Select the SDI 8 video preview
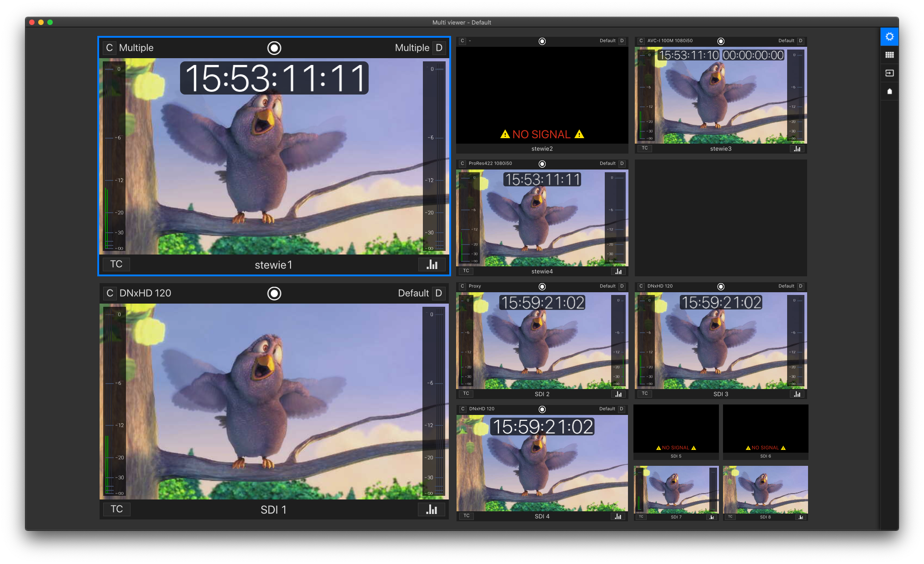The width and height of the screenshot is (924, 564). tap(765, 489)
